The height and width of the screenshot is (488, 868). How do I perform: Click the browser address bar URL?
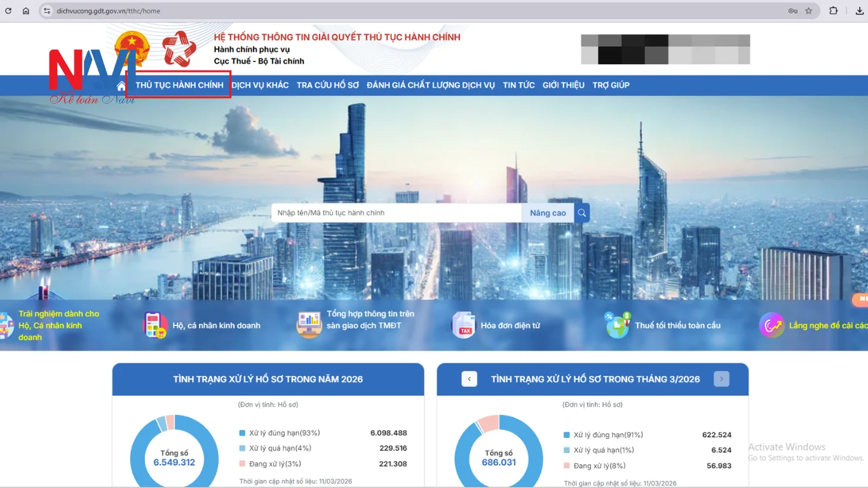coord(108,11)
